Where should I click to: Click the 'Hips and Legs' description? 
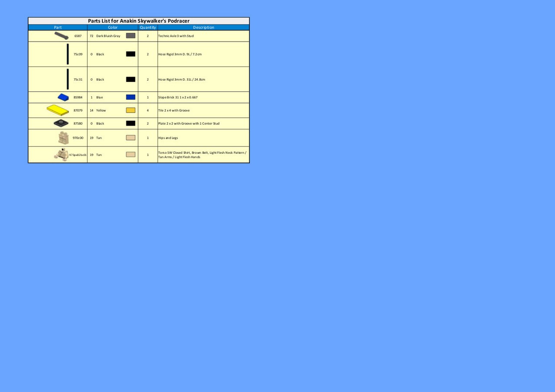168,138
